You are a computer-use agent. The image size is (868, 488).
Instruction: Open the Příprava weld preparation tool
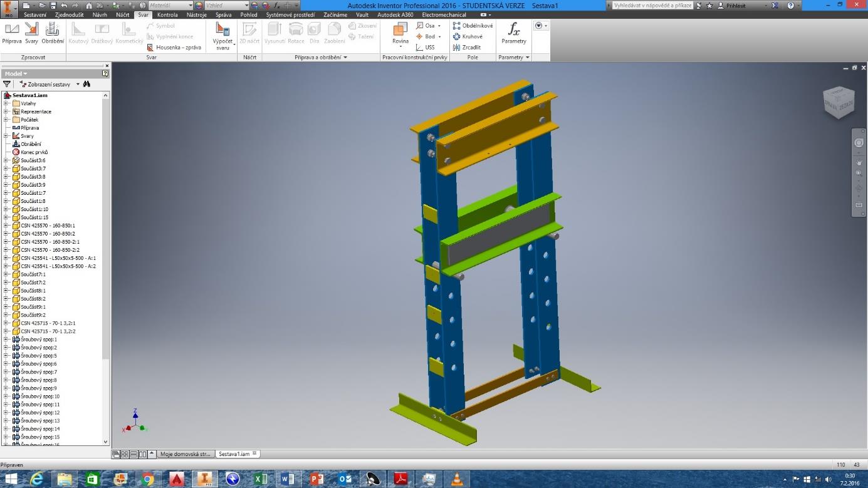[11, 33]
